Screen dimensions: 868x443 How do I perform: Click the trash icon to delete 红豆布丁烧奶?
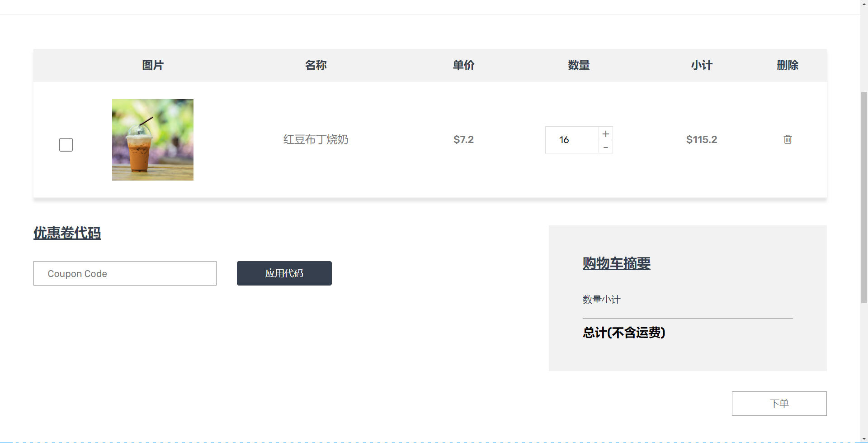(787, 139)
